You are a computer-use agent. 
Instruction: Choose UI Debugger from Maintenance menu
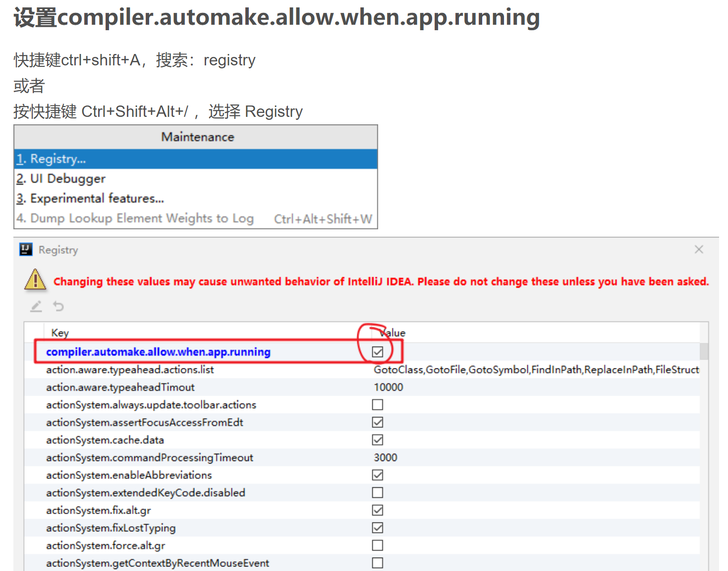tap(196, 179)
